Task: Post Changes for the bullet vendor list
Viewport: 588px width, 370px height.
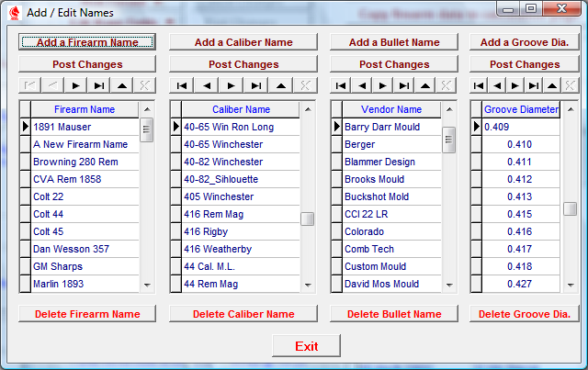Action: tap(394, 64)
